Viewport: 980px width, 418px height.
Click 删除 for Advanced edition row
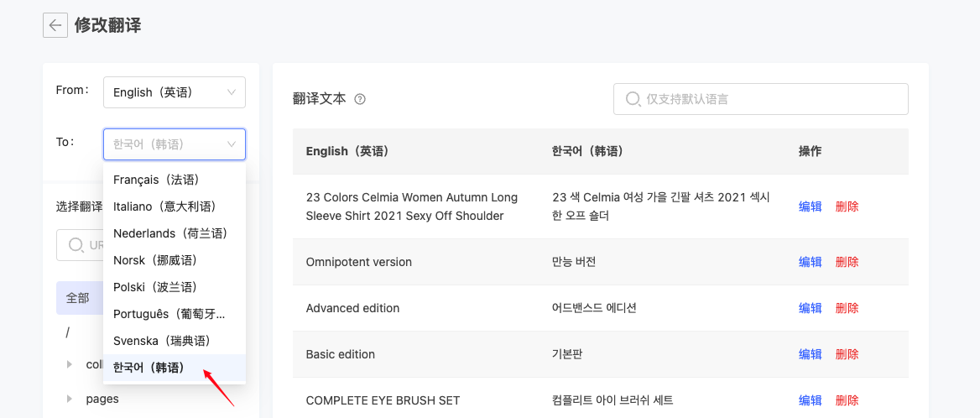pos(847,308)
